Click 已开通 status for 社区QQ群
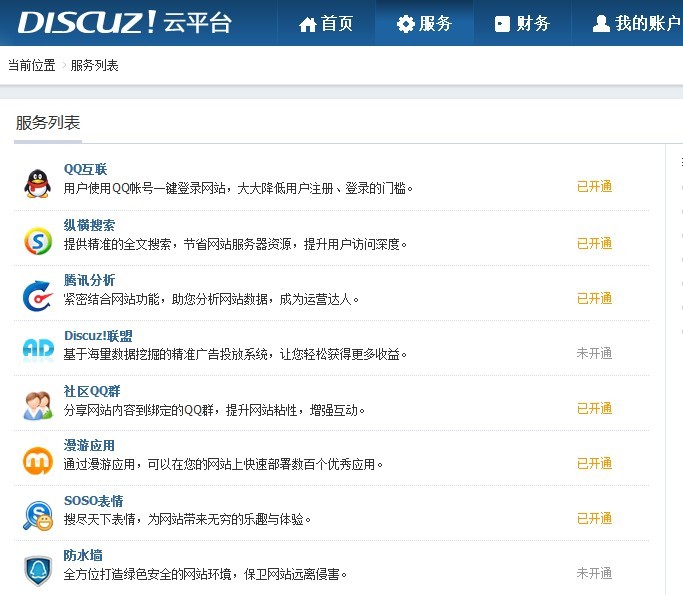 [595, 408]
